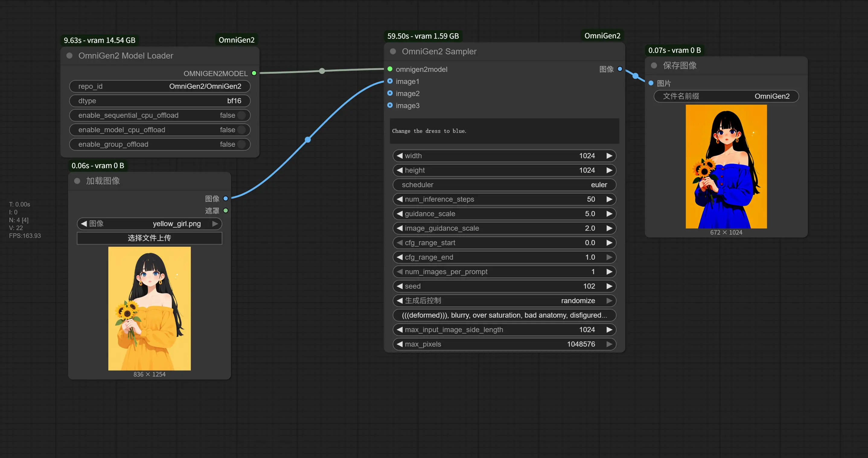Click the image3 input socket
The width and height of the screenshot is (868, 458).
click(x=390, y=105)
